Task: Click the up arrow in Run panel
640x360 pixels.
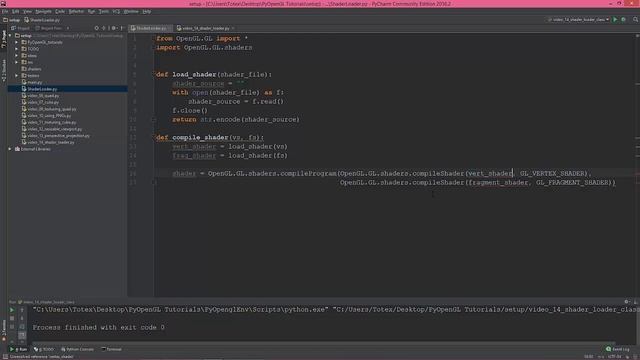Action: coord(22,310)
